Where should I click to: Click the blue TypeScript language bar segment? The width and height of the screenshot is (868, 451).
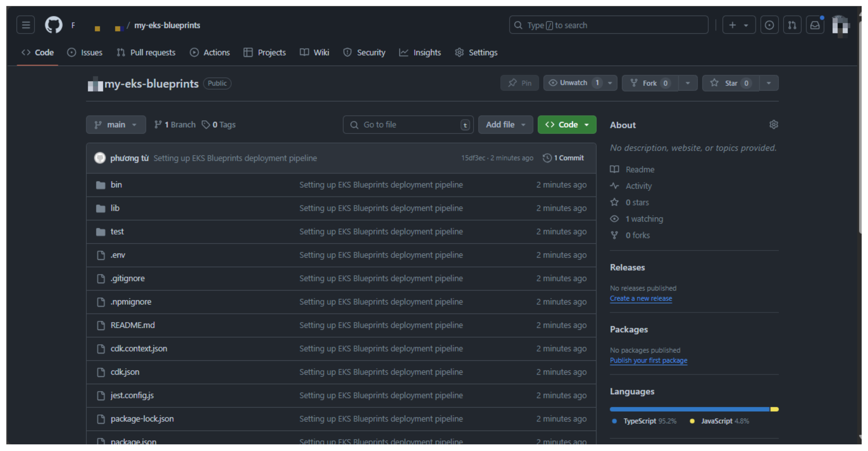pos(690,410)
